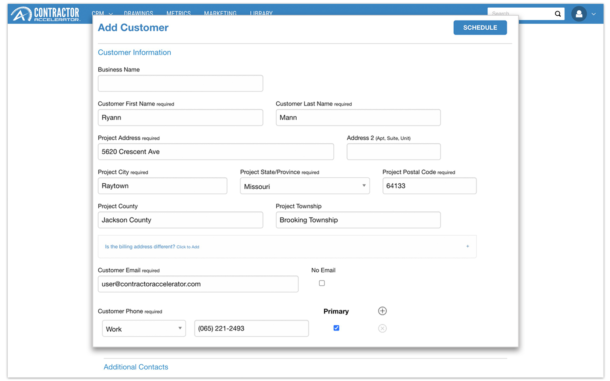Click the Customer First Name field

click(x=180, y=118)
